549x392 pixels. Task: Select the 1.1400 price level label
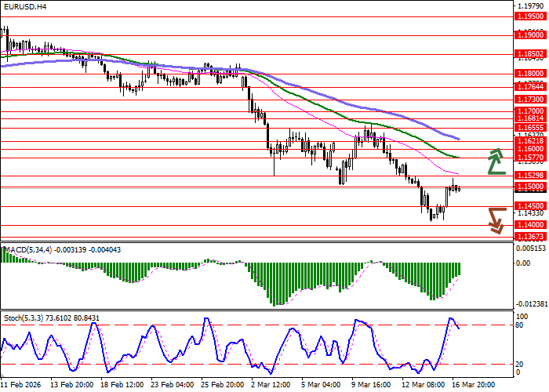pyautogui.click(x=530, y=224)
